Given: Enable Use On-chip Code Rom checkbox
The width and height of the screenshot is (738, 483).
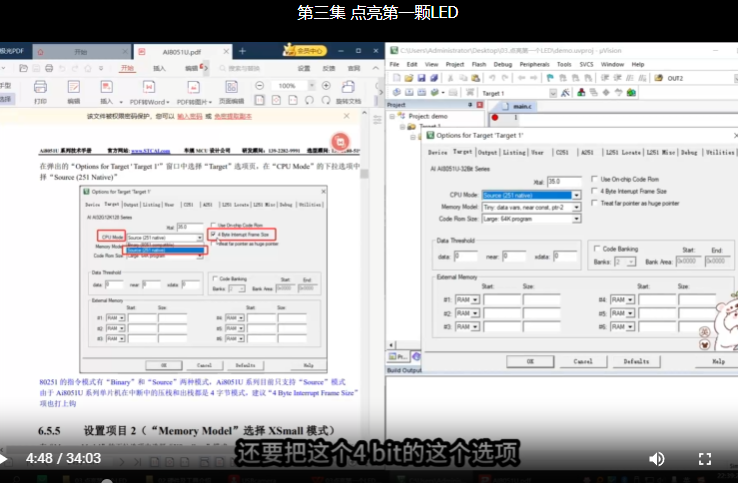Looking at the screenshot, I should tap(594, 179).
